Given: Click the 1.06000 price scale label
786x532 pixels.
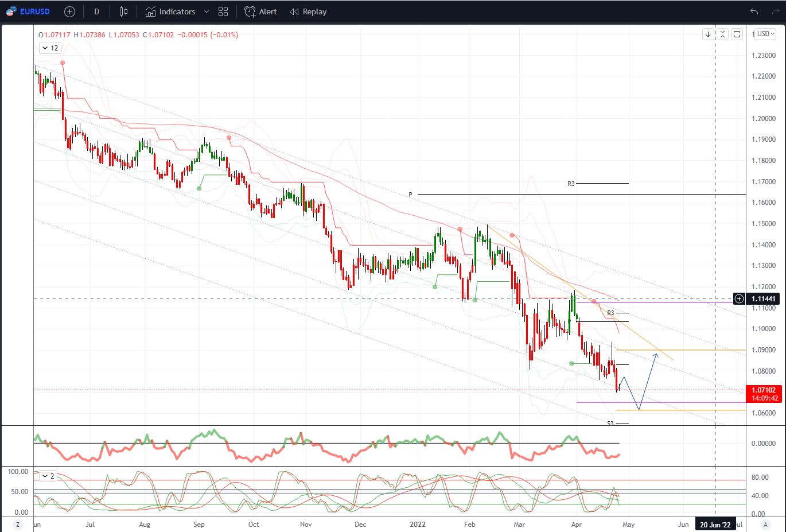Looking at the screenshot, I should tap(764, 413).
